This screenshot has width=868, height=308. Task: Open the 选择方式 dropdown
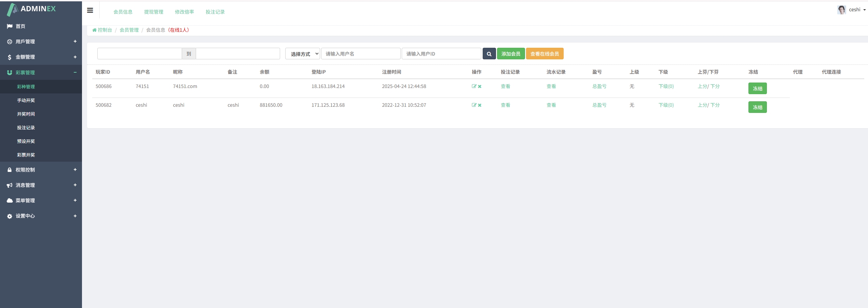[302, 54]
